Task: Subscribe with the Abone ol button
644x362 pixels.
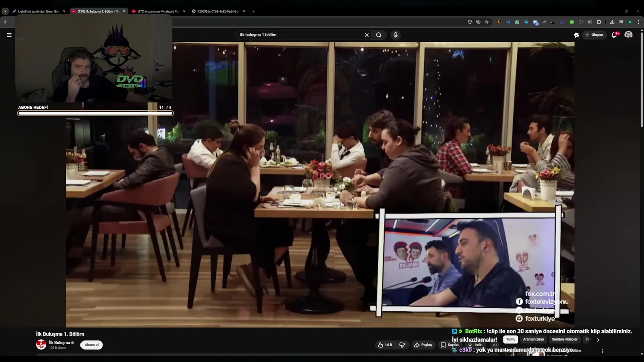Action: pos(92,345)
